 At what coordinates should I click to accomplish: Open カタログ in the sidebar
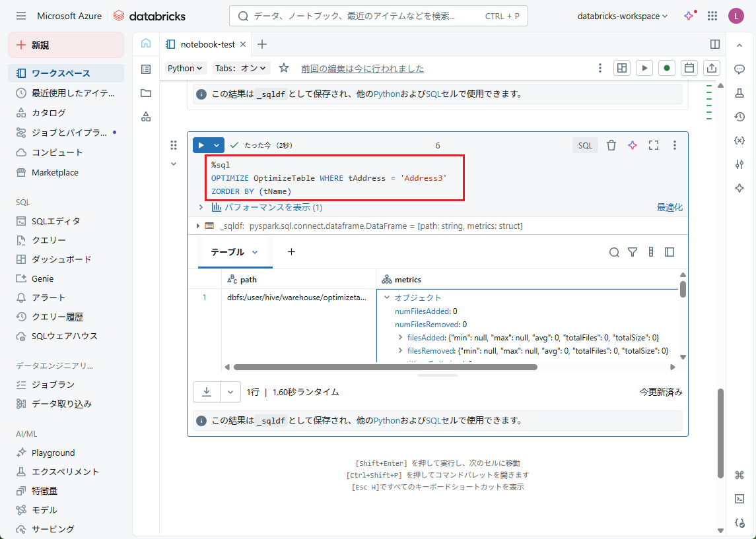(49, 113)
